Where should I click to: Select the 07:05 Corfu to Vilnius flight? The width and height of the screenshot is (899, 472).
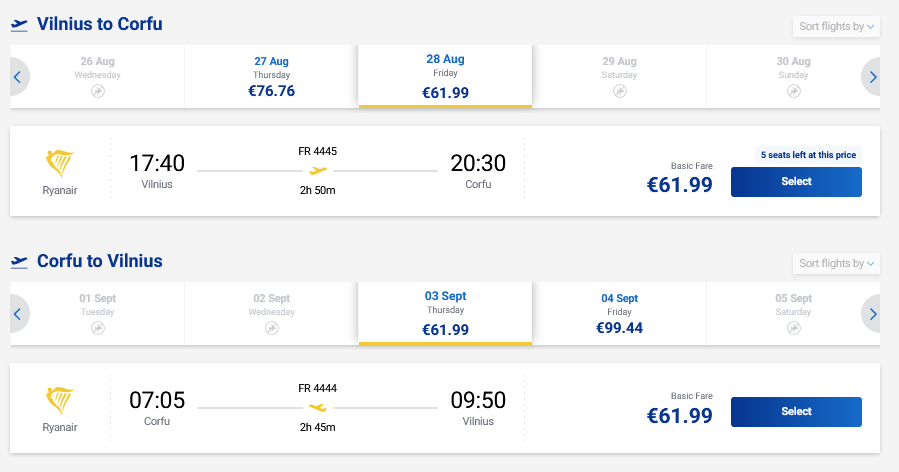[x=796, y=412]
